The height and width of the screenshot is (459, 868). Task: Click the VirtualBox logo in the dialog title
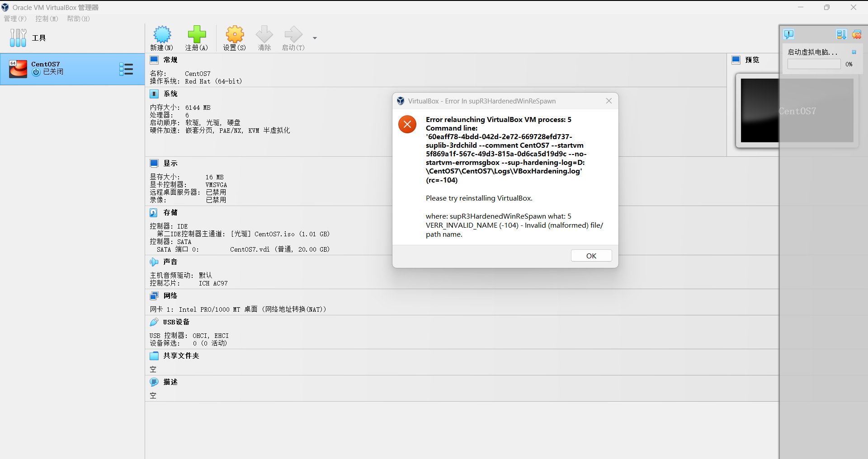401,101
